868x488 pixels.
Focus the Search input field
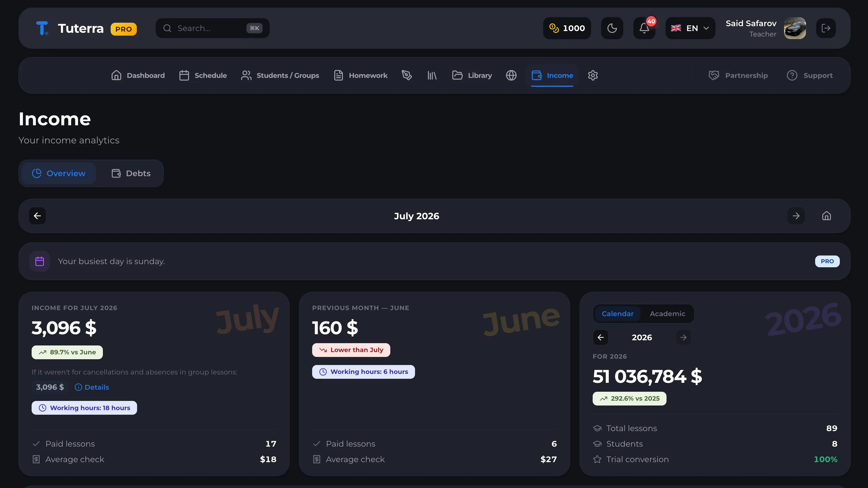coord(212,28)
